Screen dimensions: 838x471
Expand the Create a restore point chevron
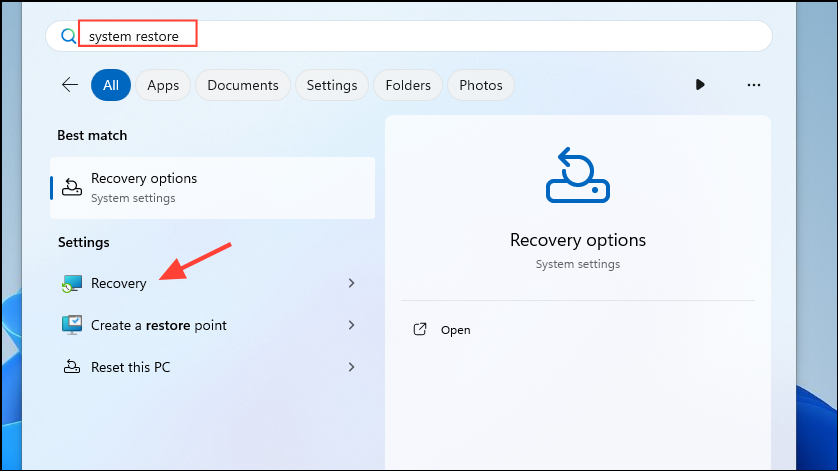(352, 325)
